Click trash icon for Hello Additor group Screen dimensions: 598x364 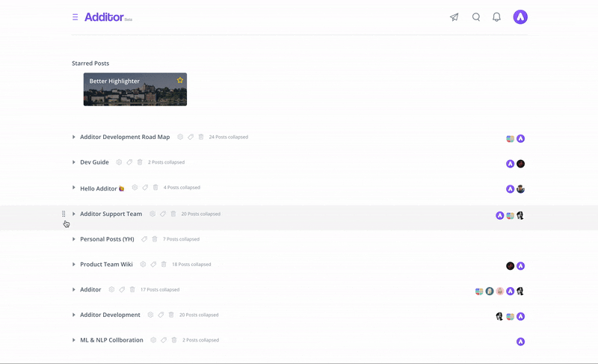155,188
